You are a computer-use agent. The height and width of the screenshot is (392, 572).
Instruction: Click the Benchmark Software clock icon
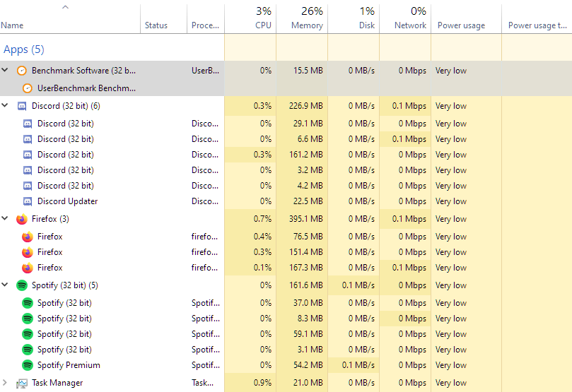[x=22, y=71]
